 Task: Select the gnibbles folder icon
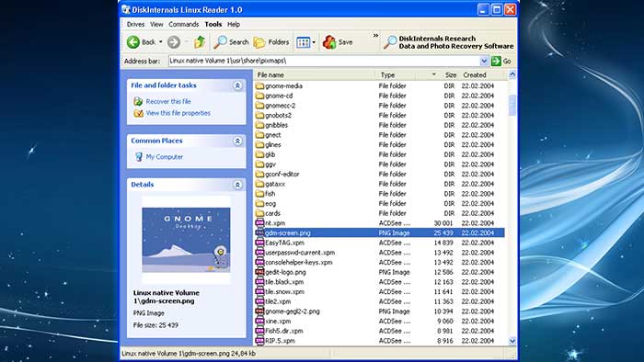(259, 125)
